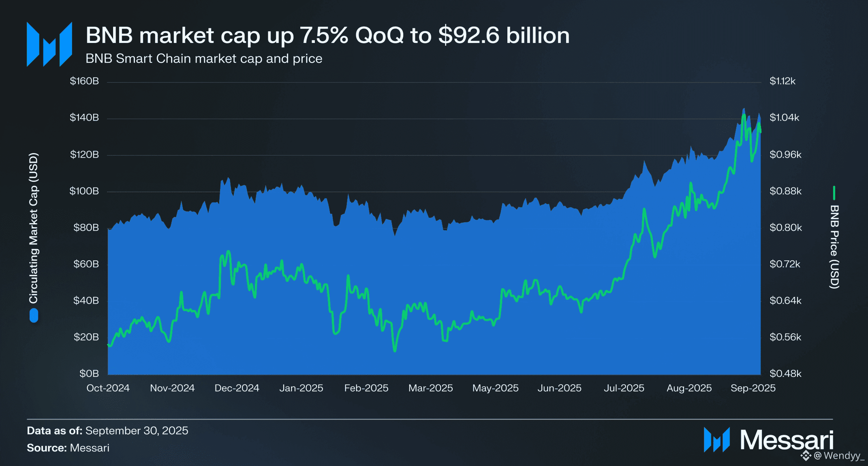Click the Messari wordmark at bottom right
Screen dimensions: 868x466
(x=787, y=440)
